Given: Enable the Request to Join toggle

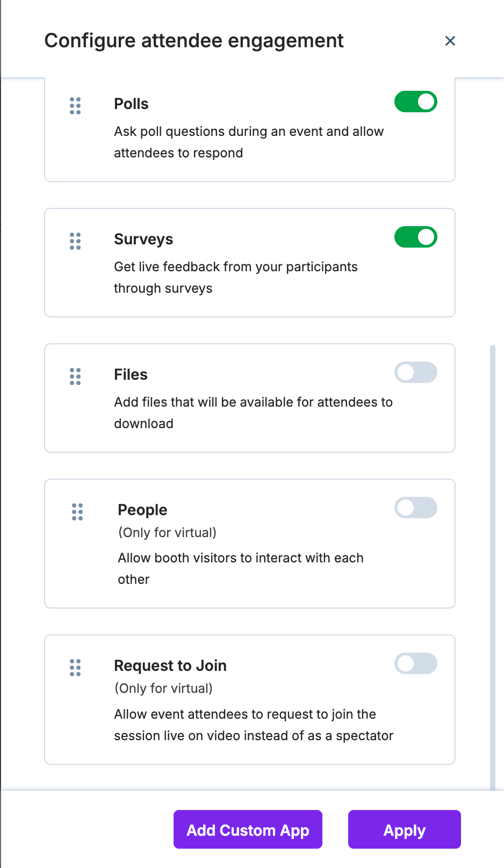Looking at the screenshot, I should click(415, 663).
